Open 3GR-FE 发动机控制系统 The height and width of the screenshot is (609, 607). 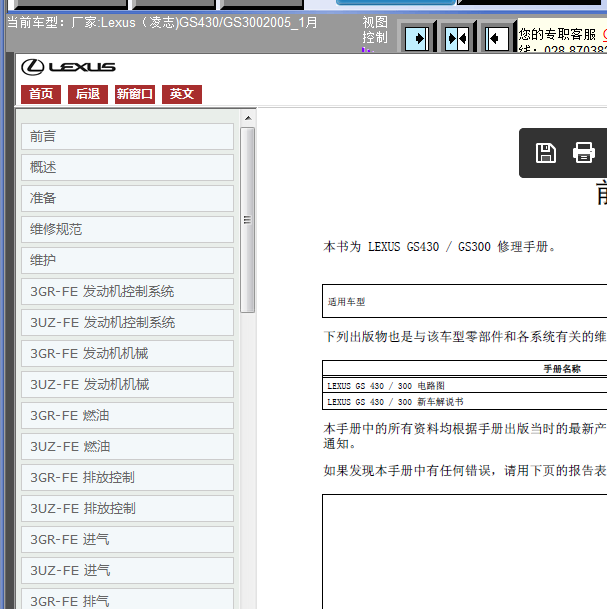[127, 291]
